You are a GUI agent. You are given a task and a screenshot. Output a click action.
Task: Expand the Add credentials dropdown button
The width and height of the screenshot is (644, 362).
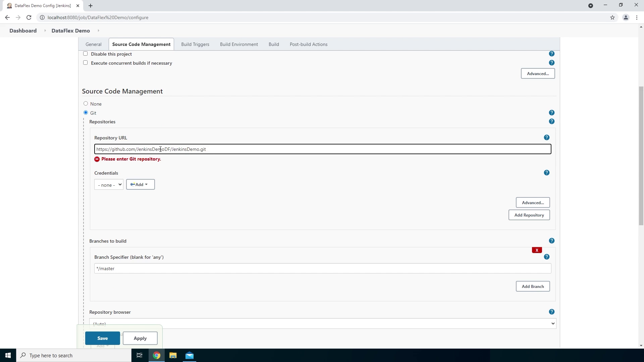point(140,184)
